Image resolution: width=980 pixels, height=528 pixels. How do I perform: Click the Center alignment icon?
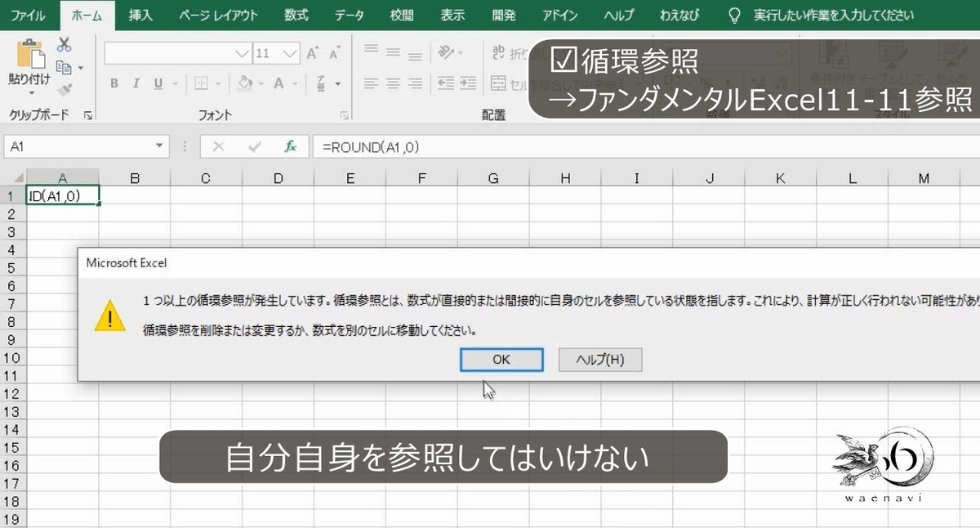[394, 83]
